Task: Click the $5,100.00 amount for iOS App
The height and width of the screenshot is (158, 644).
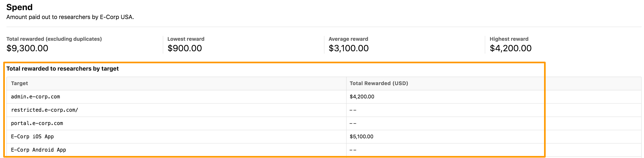Action: pyautogui.click(x=361, y=136)
